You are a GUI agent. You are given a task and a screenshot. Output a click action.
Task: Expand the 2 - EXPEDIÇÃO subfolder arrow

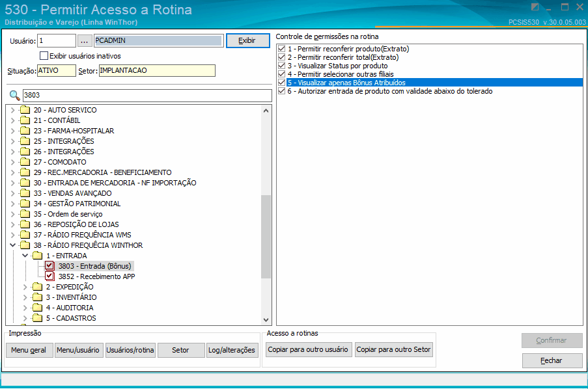point(25,287)
